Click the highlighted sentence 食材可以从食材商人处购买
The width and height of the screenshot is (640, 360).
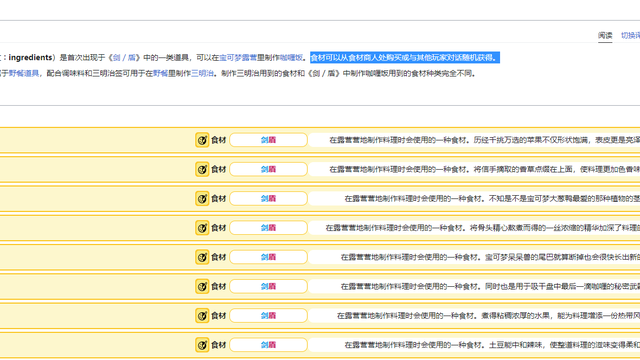click(x=405, y=58)
